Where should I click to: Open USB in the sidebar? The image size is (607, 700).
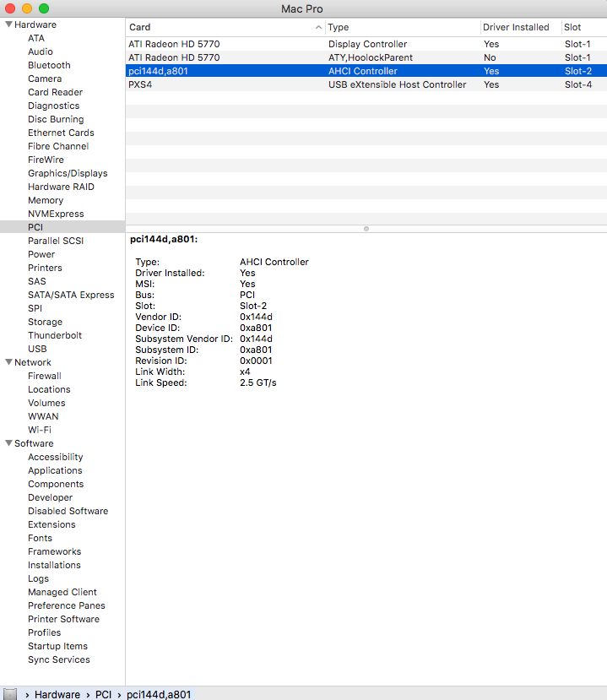click(x=37, y=349)
